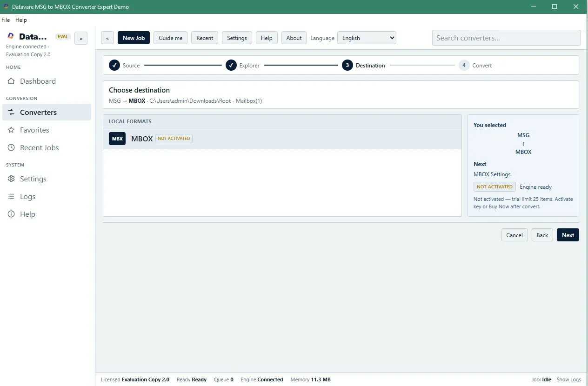Open the Help menu in menu bar
588x386 pixels.
(x=21, y=20)
